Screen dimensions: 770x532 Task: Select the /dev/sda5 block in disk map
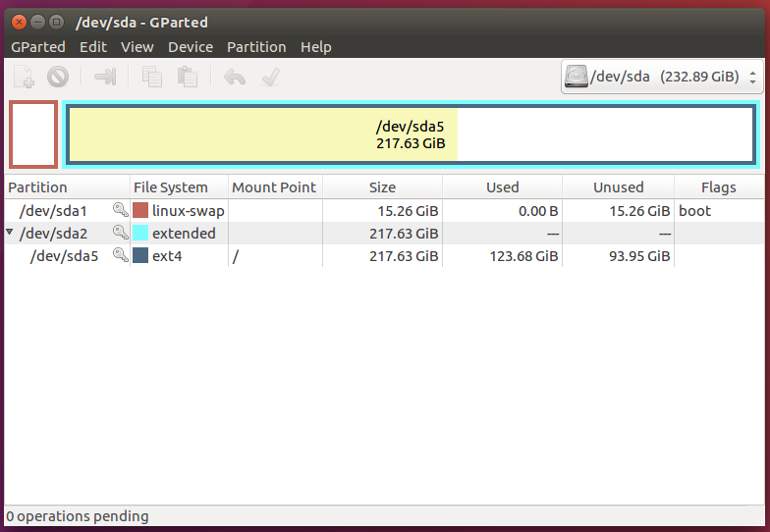click(411, 134)
